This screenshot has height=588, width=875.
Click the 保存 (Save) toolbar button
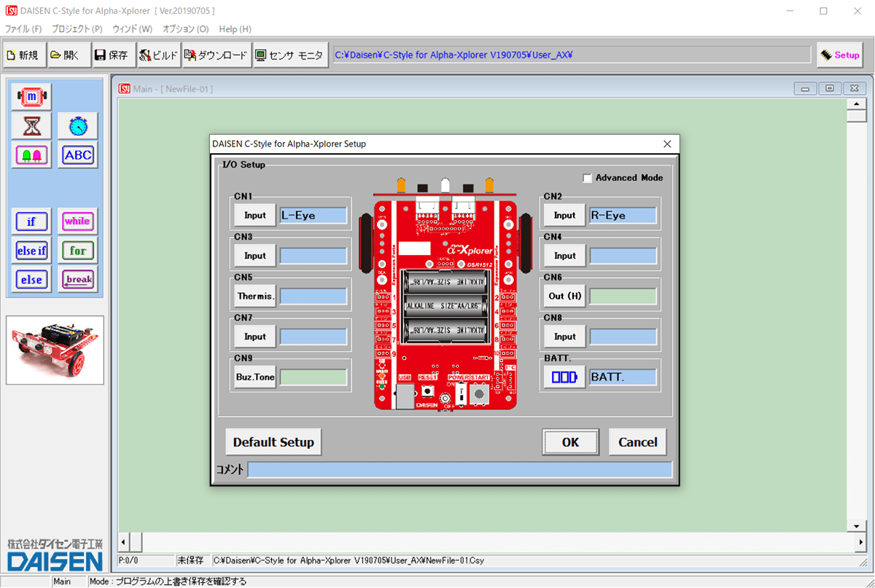[x=113, y=55]
